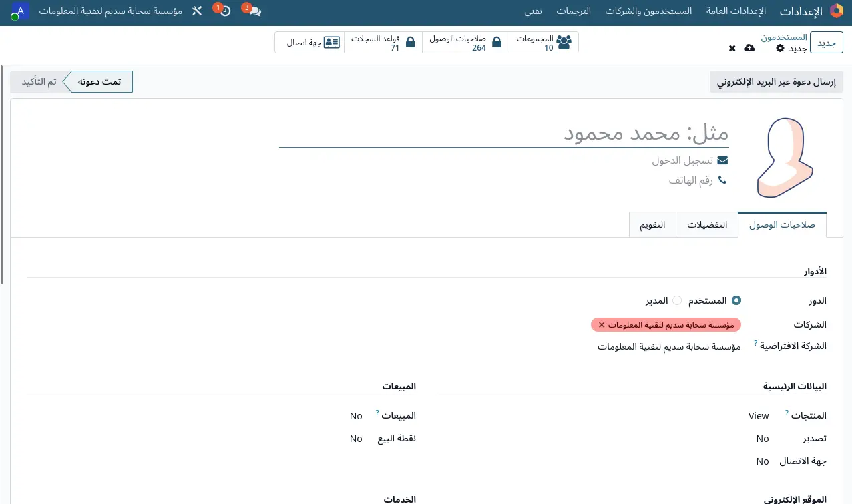Select the المستخدم role radio button

tap(736, 301)
